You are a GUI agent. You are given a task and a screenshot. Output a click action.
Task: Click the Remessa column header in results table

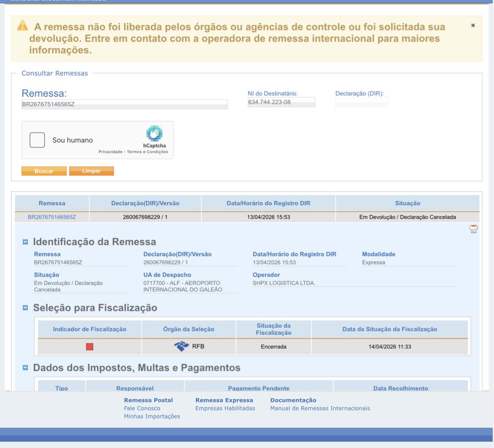coord(52,203)
